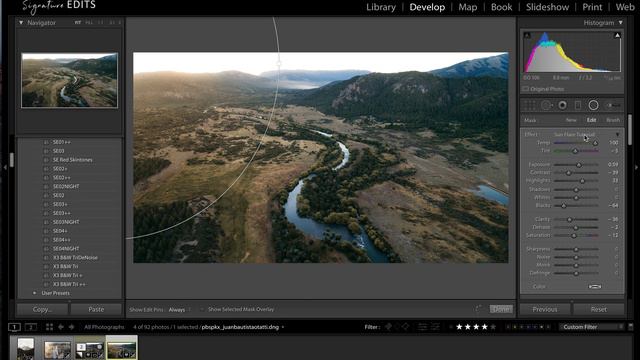The height and width of the screenshot is (360, 640).
Task: Collapse left panel via edge arrow
Action: [5, 167]
